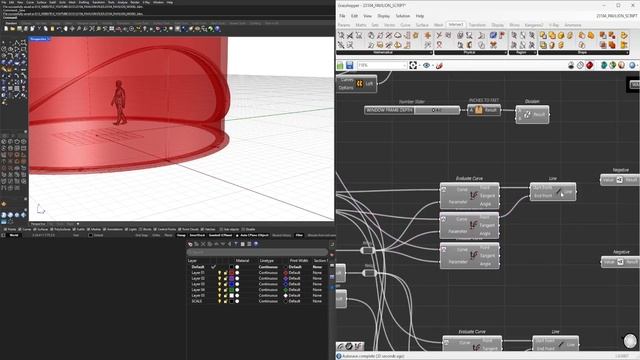The image size is (640, 360).
Task: Toggle visibility bulb of SCALE layer
Action: [219, 301]
